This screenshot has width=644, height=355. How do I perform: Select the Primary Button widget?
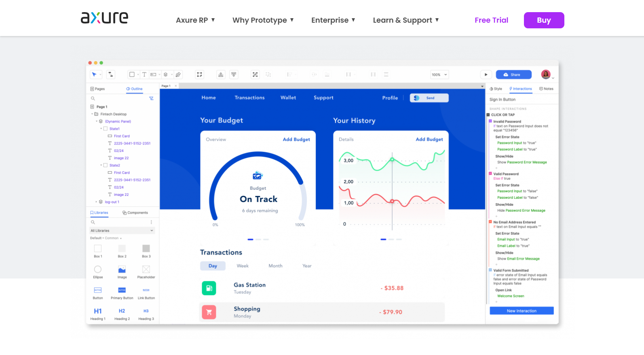(x=122, y=293)
